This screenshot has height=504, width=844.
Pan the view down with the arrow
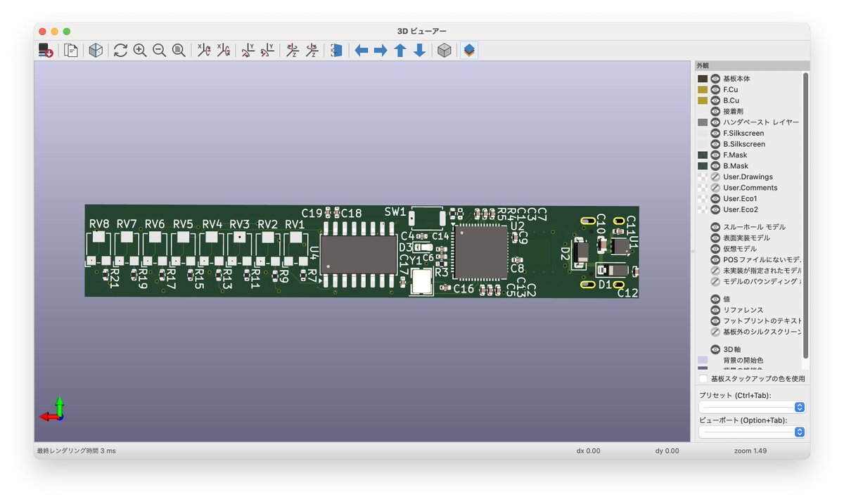(419, 50)
